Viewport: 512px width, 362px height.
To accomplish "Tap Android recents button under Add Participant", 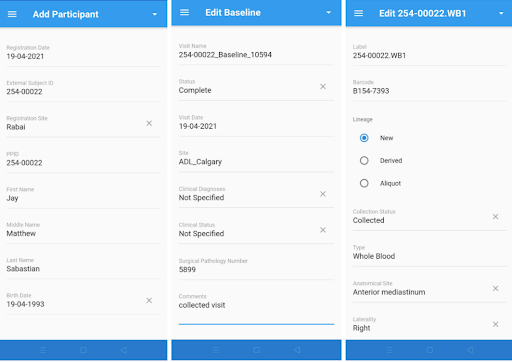I will (x=43, y=350).
